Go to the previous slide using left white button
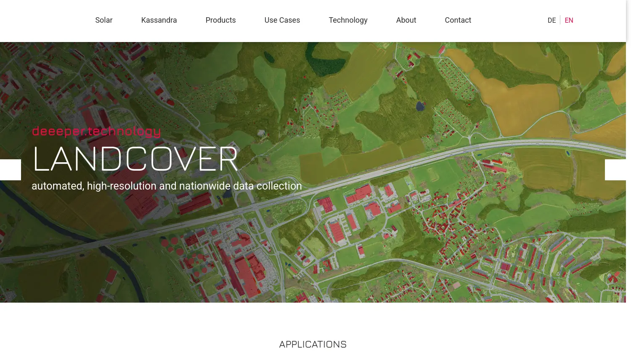Screen dimensions: 631x364 pyautogui.click(x=10, y=170)
